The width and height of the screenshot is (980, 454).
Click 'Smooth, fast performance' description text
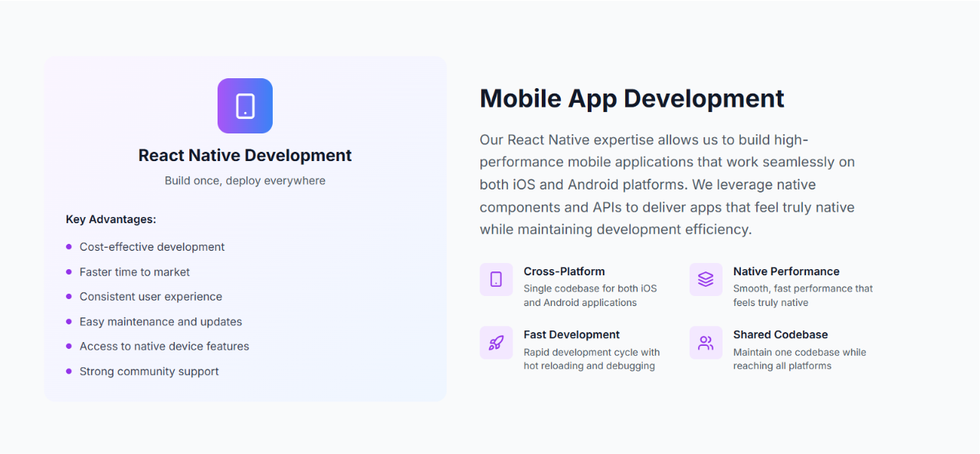click(x=803, y=295)
